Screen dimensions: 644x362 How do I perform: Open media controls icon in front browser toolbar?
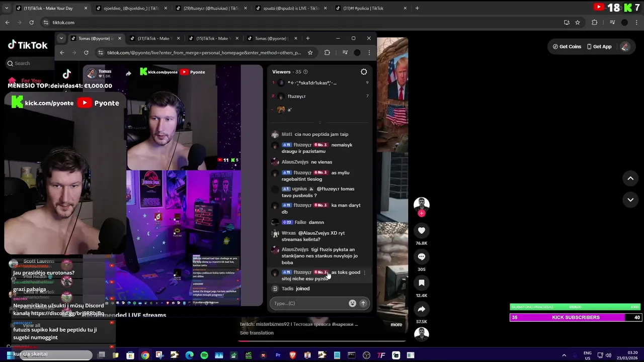tap(345, 52)
